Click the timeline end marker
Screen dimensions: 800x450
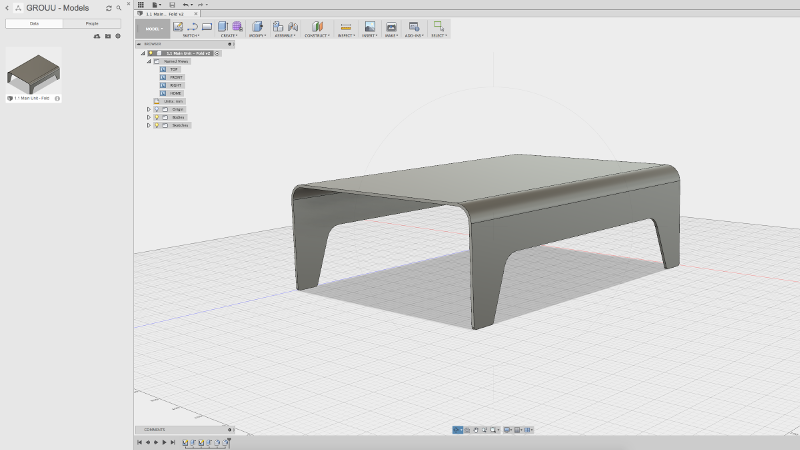(x=229, y=442)
